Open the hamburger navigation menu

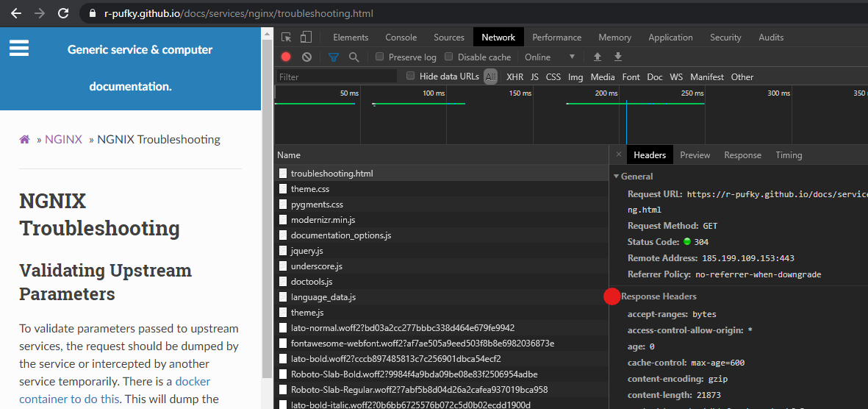pyautogui.click(x=19, y=49)
